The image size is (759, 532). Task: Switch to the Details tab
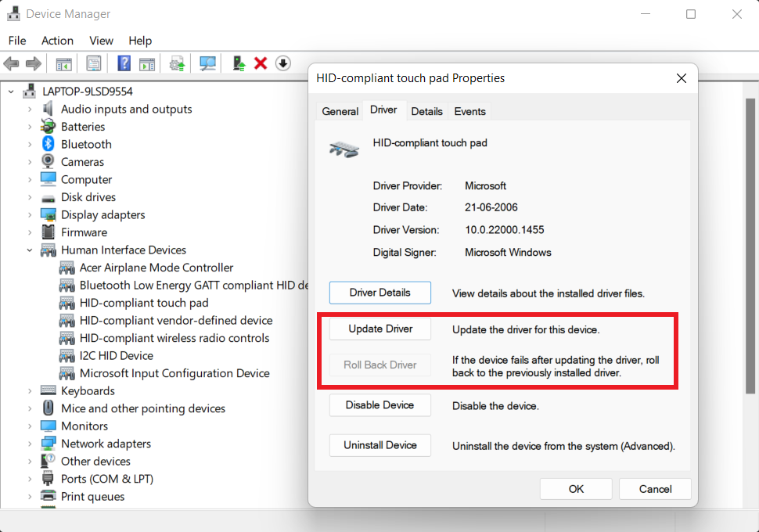point(426,111)
